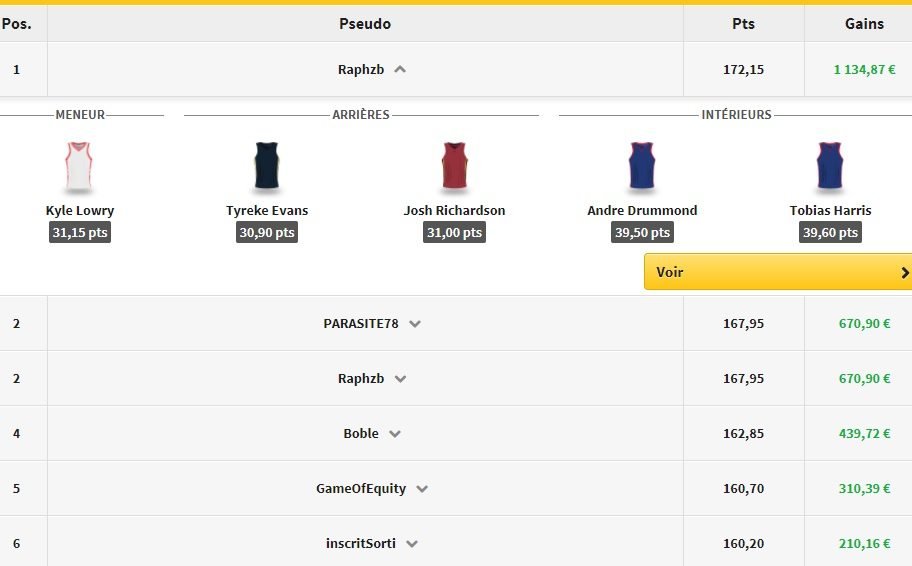Expand PARASITE78's lineup details
912x566 pixels.
pyautogui.click(x=416, y=324)
